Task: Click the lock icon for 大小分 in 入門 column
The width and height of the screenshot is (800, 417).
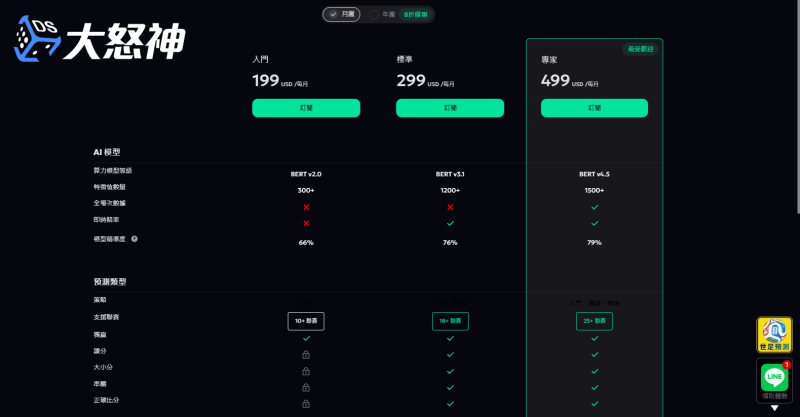Action: pyautogui.click(x=306, y=371)
